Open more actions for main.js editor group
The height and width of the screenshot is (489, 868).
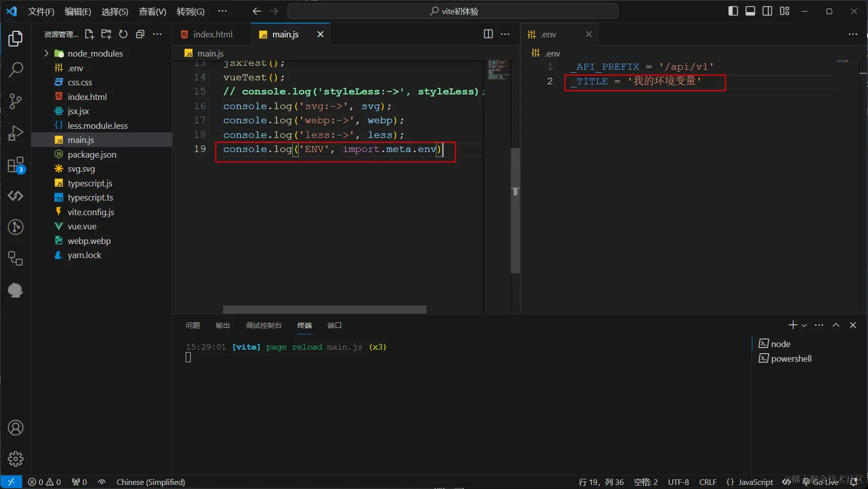pyautogui.click(x=505, y=34)
